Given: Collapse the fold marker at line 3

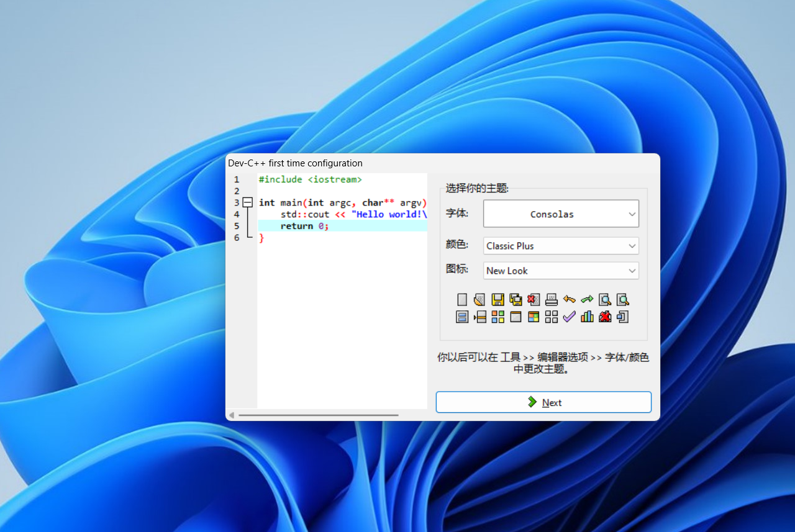Looking at the screenshot, I should point(248,202).
